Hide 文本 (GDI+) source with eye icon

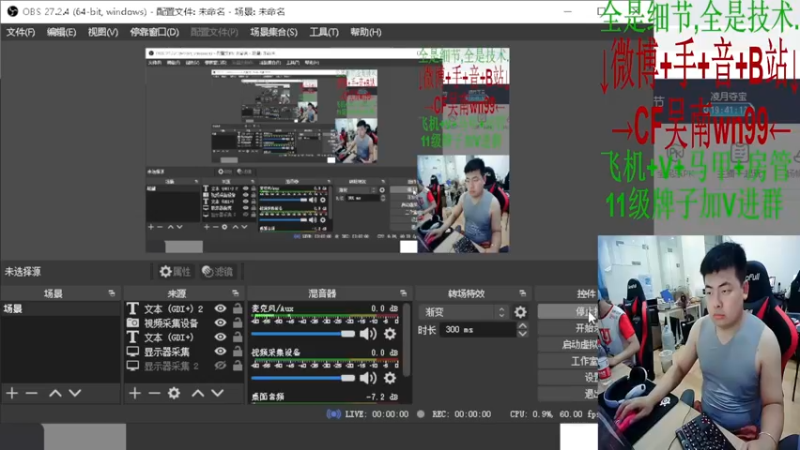coord(220,337)
